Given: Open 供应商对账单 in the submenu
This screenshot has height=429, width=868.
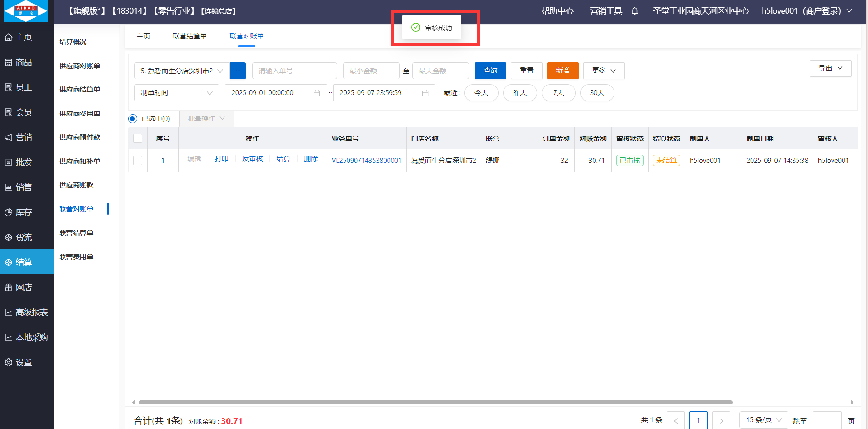Looking at the screenshot, I should [x=80, y=66].
